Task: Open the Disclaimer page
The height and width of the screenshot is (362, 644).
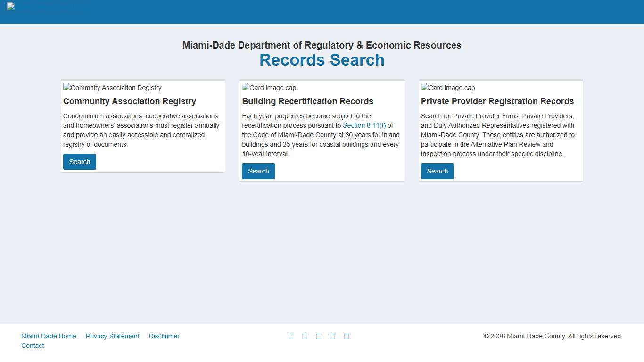Action: point(164,336)
